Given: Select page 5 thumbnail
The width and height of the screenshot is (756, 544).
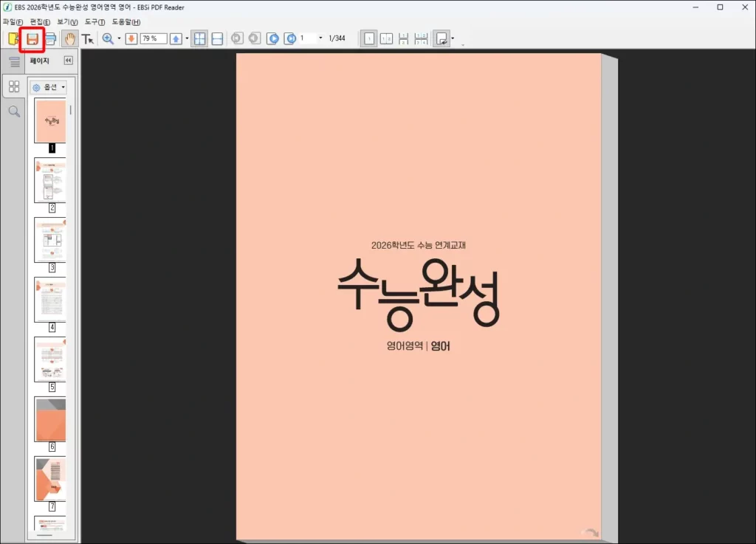Looking at the screenshot, I should click(50, 359).
